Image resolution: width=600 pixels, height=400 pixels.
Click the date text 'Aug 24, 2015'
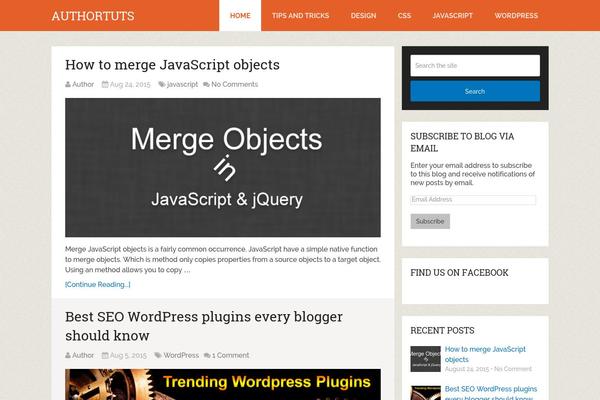click(x=130, y=84)
